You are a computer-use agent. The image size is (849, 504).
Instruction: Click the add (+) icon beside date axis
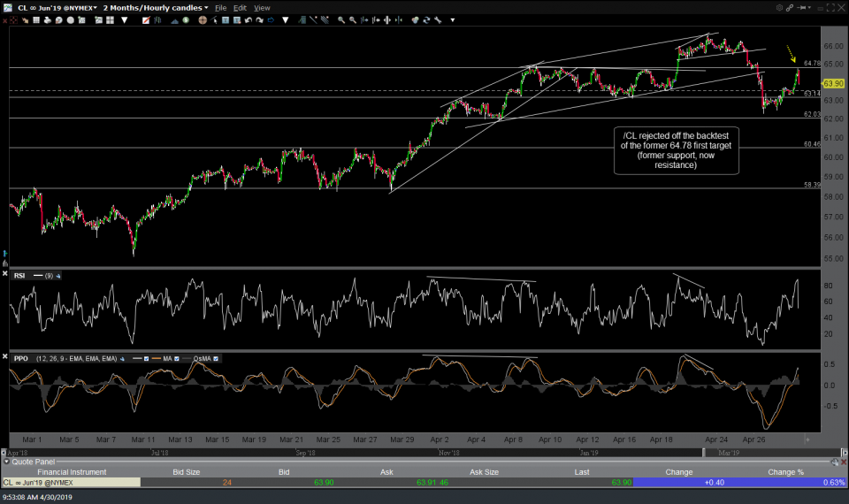click(807, 439)
